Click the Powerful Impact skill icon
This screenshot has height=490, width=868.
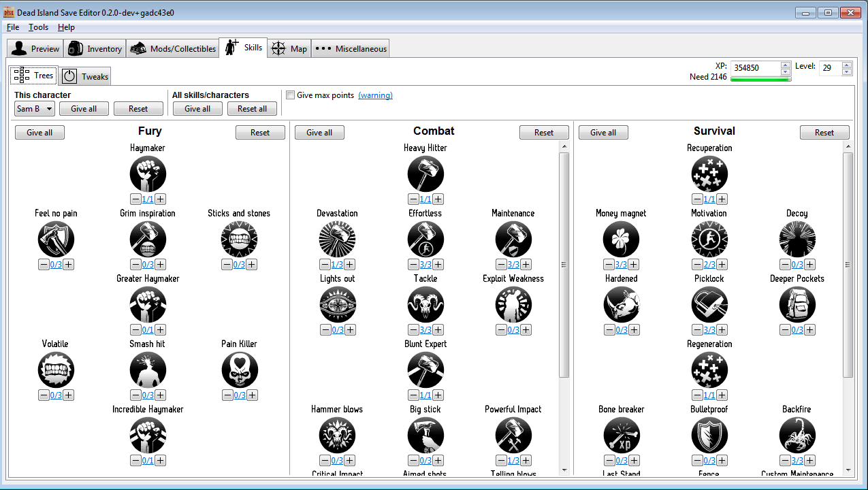point(513,435)
